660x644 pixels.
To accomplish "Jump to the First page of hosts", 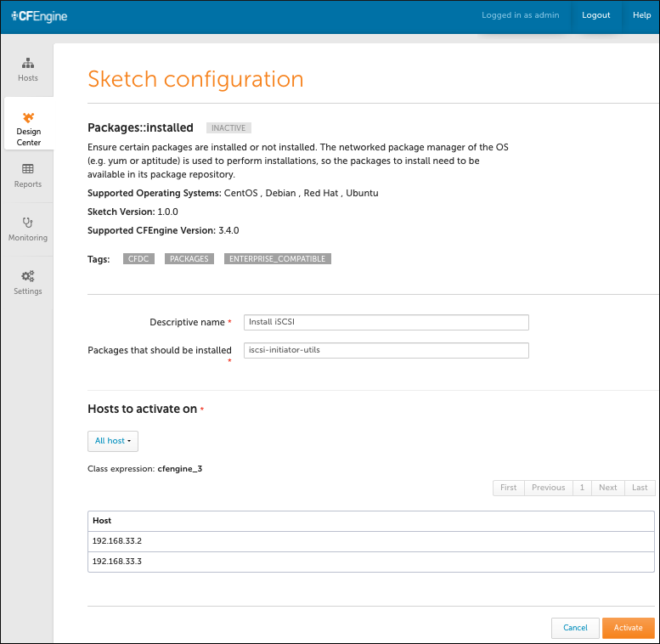I will [x=509, y=488].
